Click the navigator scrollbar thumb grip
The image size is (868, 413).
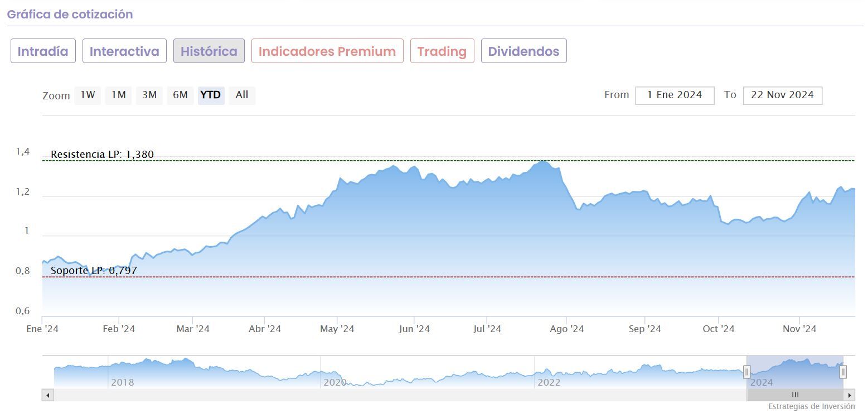[x=796, y=395]
